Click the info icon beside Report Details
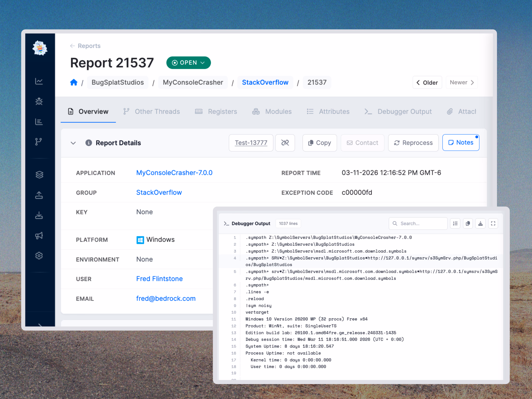 (89, 143)
